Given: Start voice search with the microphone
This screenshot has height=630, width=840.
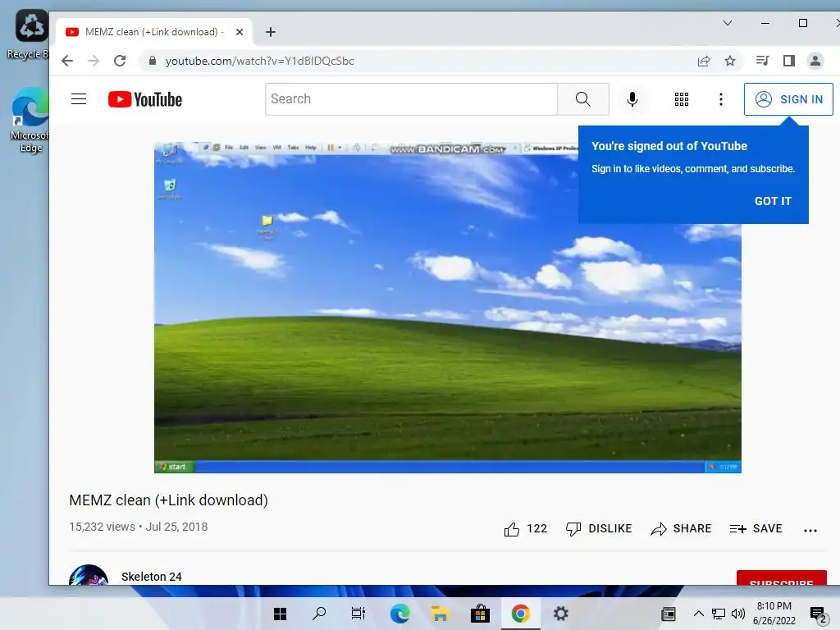Looking at the screenshot, I should click(x=632, y=99).
